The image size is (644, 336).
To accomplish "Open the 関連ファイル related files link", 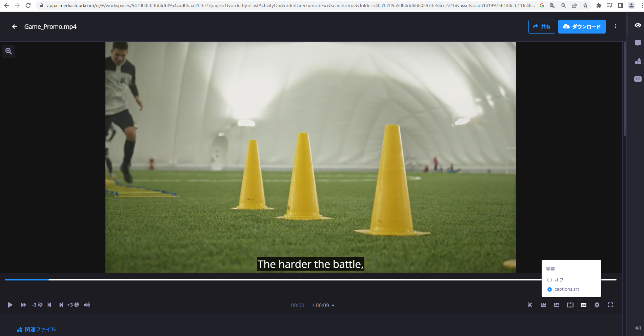I will (37, 329).
